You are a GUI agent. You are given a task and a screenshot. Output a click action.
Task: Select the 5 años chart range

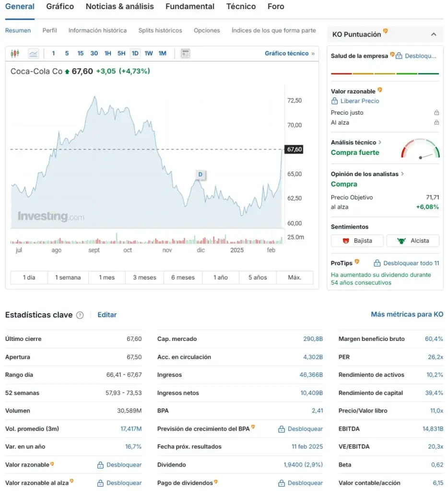257,277
